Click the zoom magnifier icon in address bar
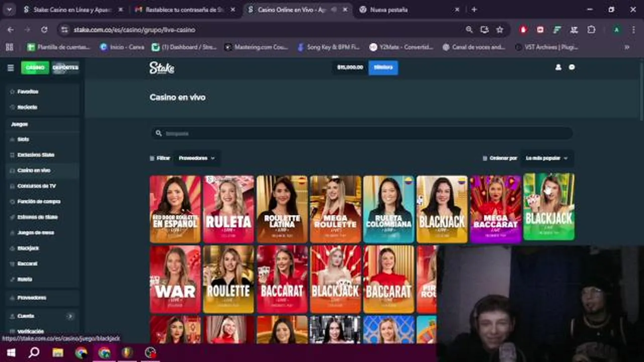The height and width of the screenshot is (362, 644). click(x=469, y=30)
